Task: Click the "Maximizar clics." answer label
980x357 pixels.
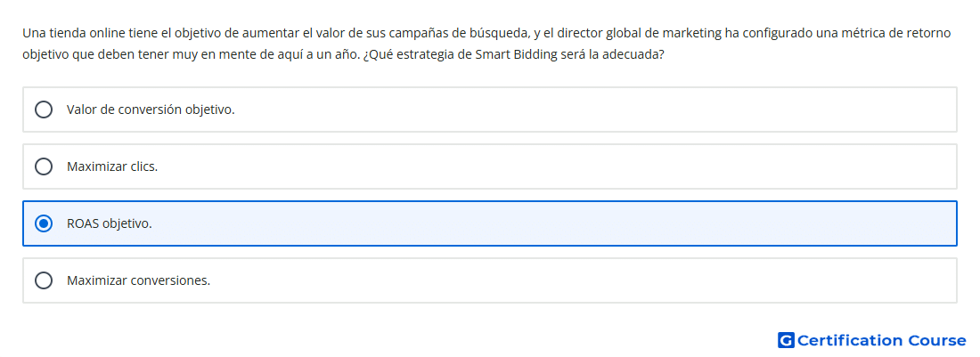Action: 112,166
